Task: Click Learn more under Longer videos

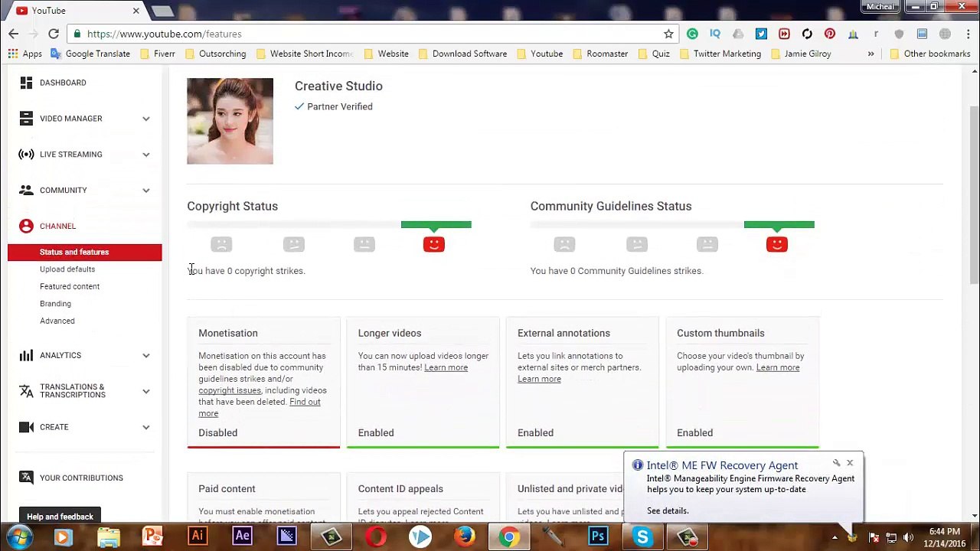Action: (446, 367)
